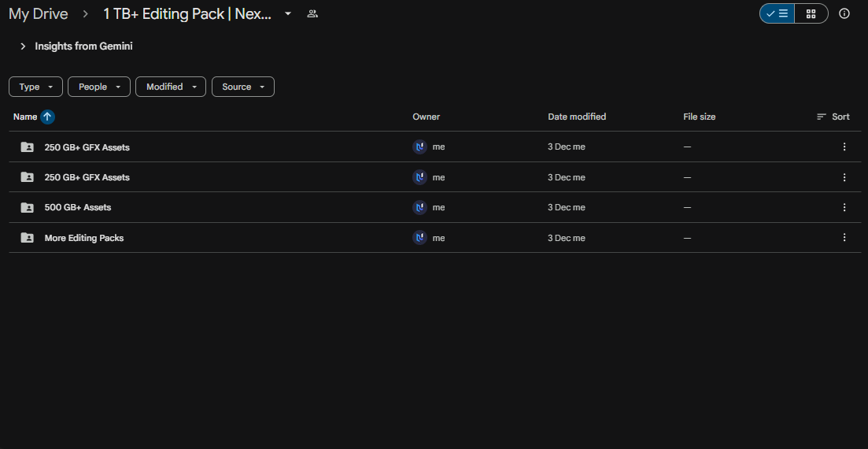
Task: Navigate to My Drive breadcrumb
Action: click(39, 14)
